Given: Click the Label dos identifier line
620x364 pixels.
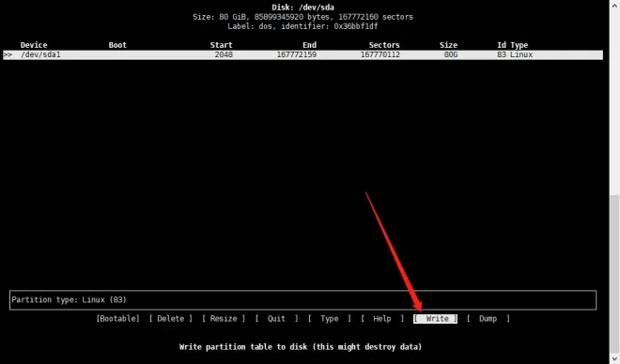Looking at the screenshot, I should coord(302,26).
